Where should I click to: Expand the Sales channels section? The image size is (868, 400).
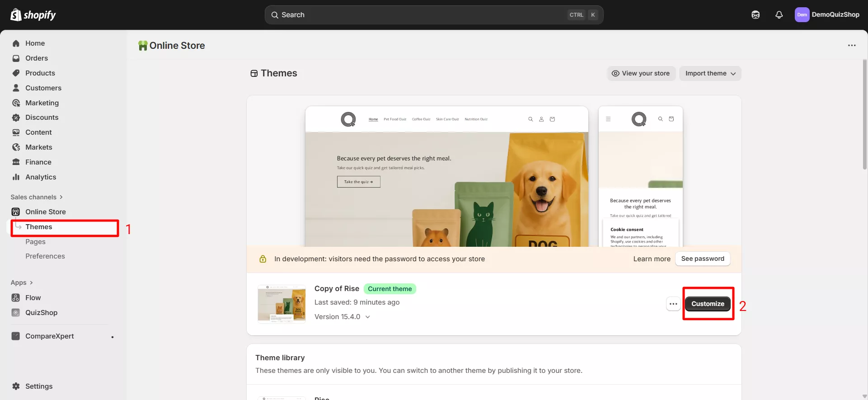[37, 197]
